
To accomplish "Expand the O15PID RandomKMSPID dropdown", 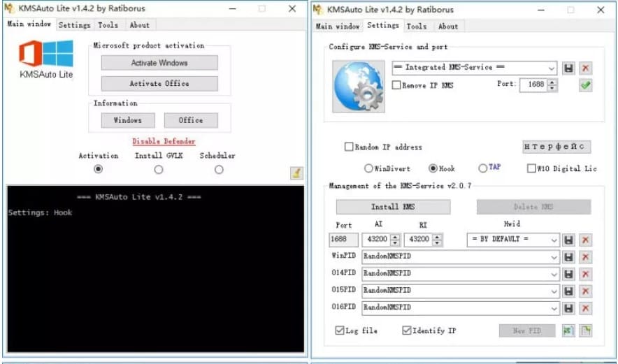I will [x=460, y=291].
